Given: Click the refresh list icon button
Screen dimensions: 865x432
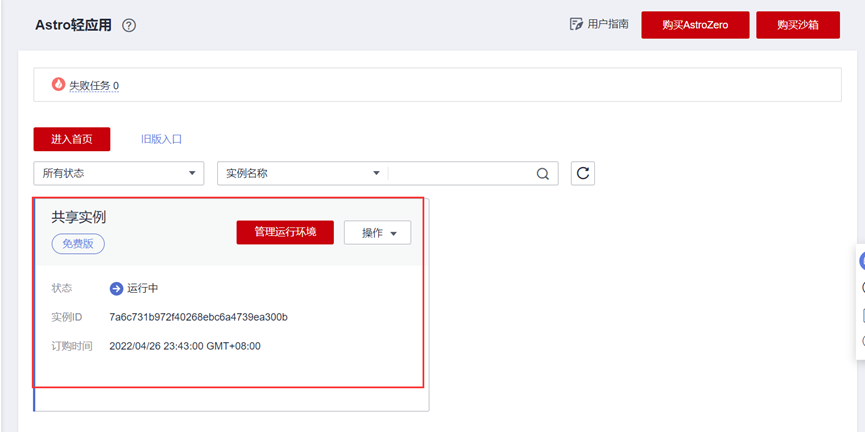Looking at the screenshot, I should pyautogui.click(x=583, y=173).
